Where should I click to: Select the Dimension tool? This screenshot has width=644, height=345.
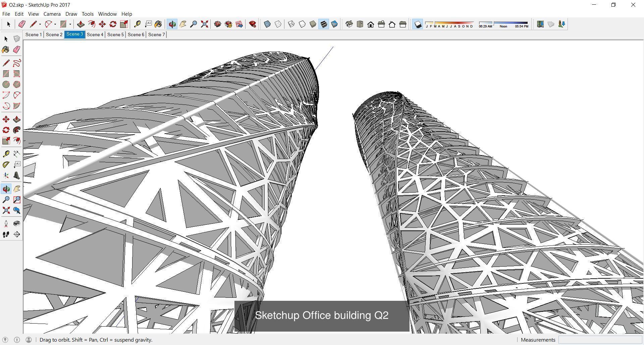coord(16,154)
